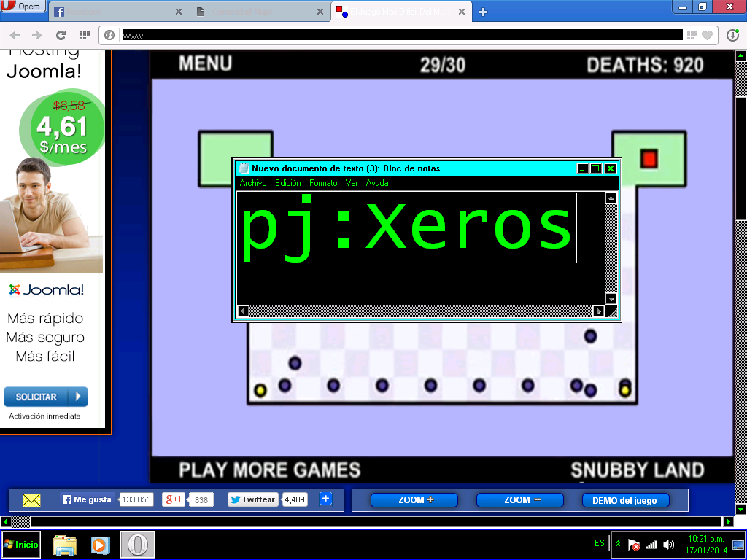Click the heart bookmark icon
The image size is (747, 560).
coord(706,35)
